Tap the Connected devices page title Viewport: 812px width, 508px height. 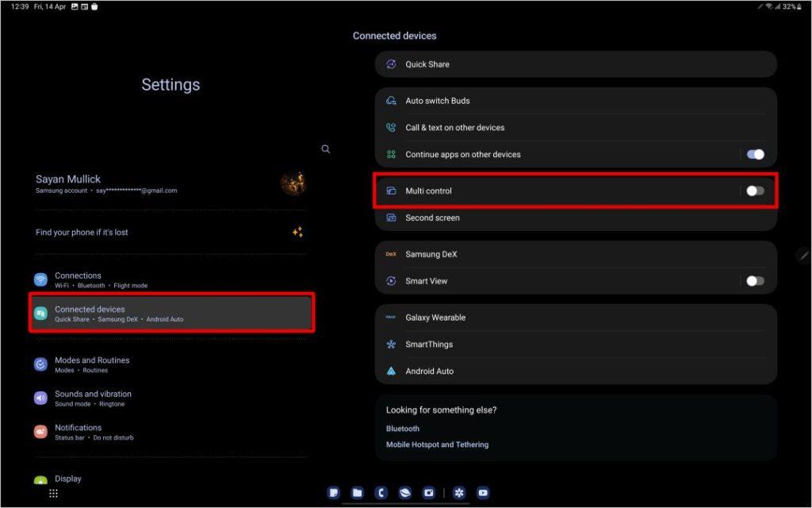click(x=395, y=36)
